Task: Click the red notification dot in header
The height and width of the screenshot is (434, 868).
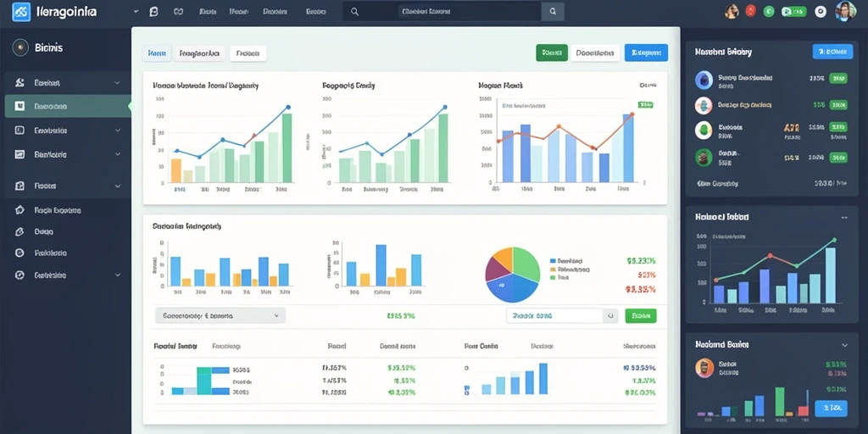Action: (751, 10)
